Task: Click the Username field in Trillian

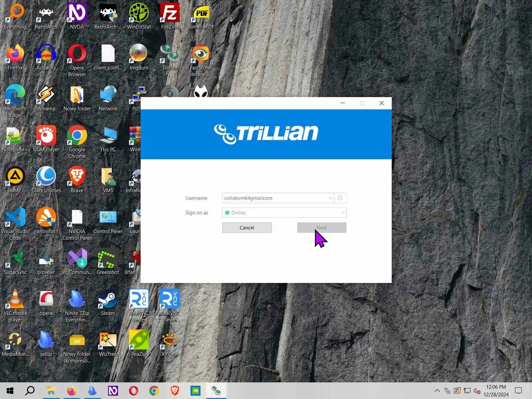Action: (x=278, y=198)
